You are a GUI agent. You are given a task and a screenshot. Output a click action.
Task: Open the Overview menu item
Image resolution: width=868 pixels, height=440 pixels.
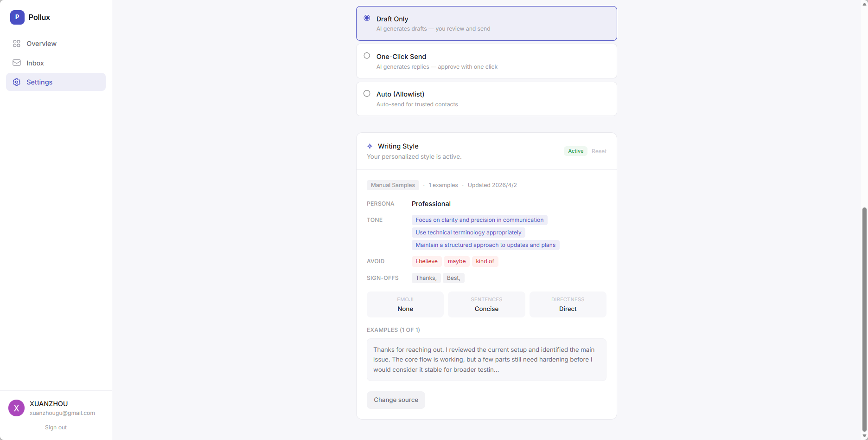coord(41,44)
